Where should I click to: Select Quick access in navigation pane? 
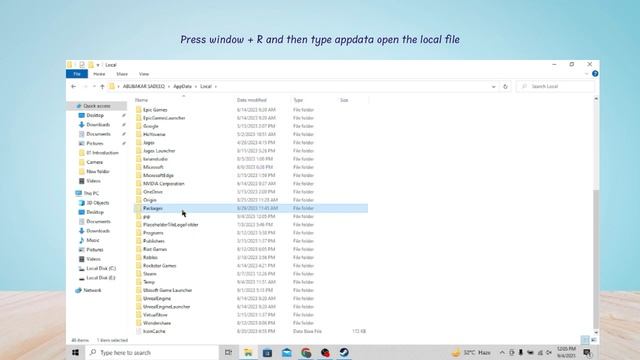(x=96, y=106)
